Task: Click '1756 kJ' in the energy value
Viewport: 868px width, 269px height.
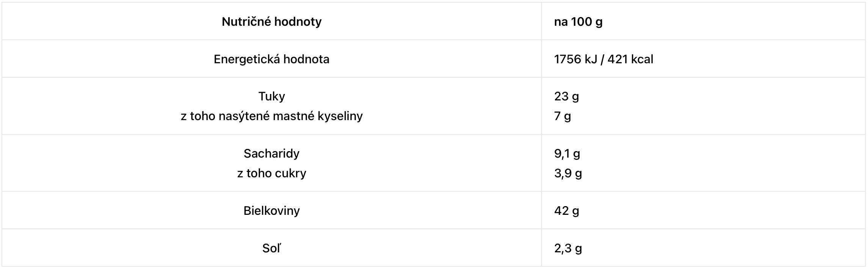Action: pyautogui.click(x=575, y=59)
